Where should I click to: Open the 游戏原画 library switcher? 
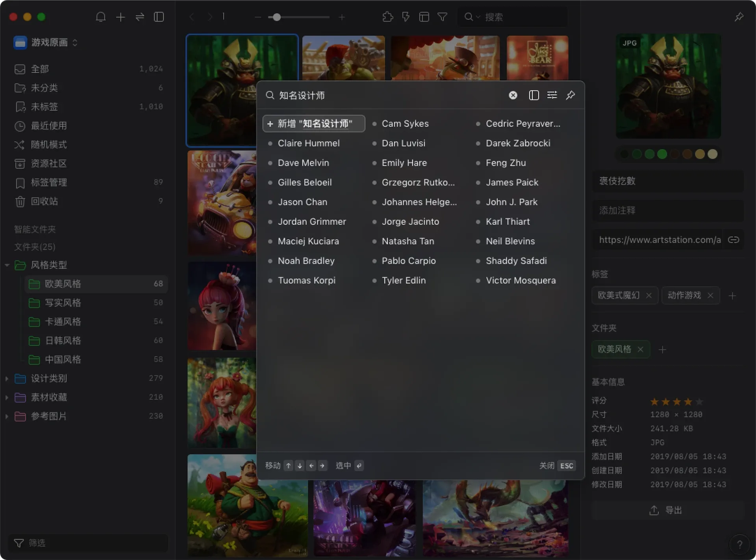pos(46,43)
